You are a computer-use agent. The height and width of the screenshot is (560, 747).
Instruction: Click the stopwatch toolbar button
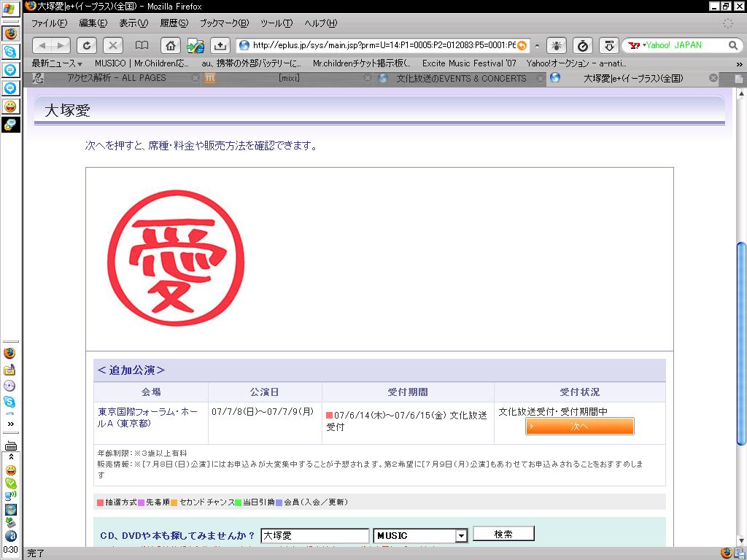pyautogui.click(x=583, y=46)
